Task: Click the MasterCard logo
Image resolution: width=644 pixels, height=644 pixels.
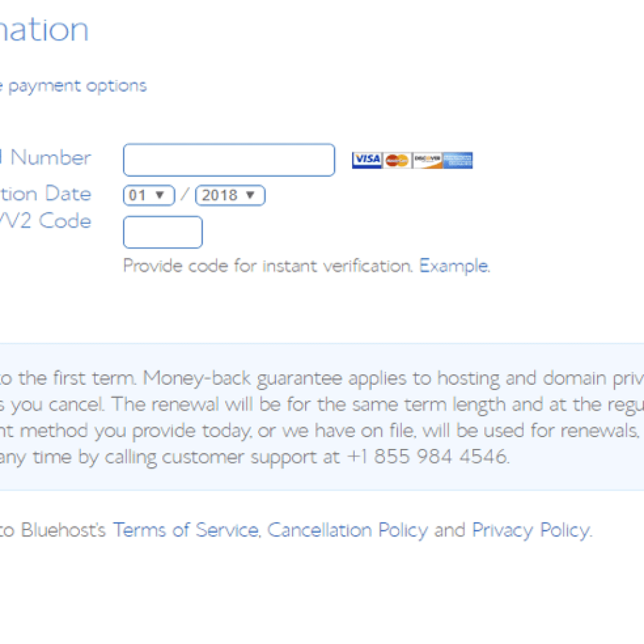Action: click(397, 160)
